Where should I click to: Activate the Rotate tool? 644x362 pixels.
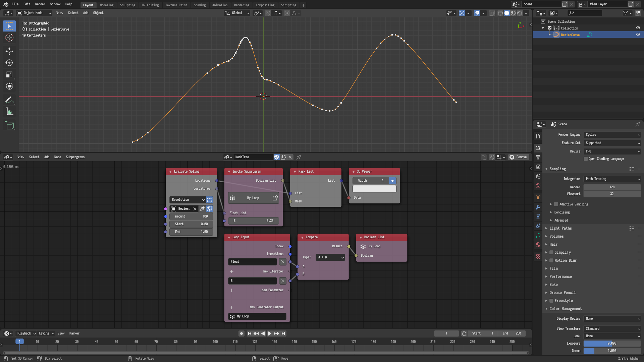click(x=9, y=63)
